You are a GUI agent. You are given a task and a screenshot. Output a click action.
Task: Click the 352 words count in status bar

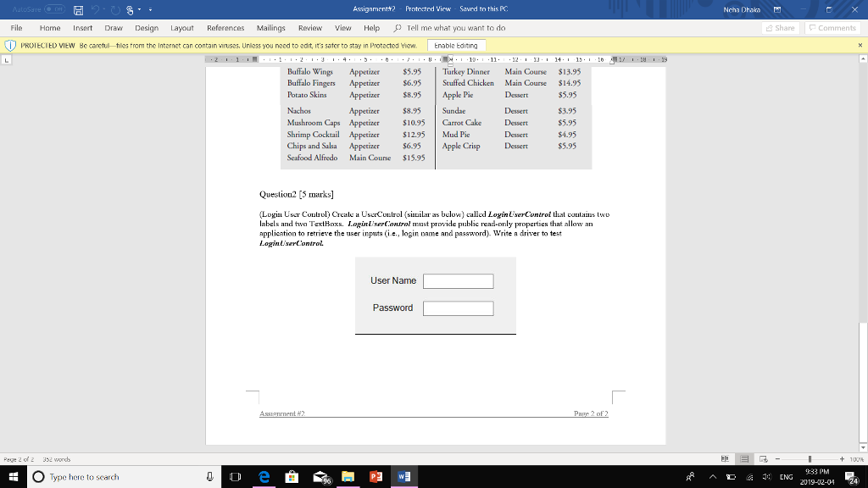pyautogui.click(x=57, y=459)
